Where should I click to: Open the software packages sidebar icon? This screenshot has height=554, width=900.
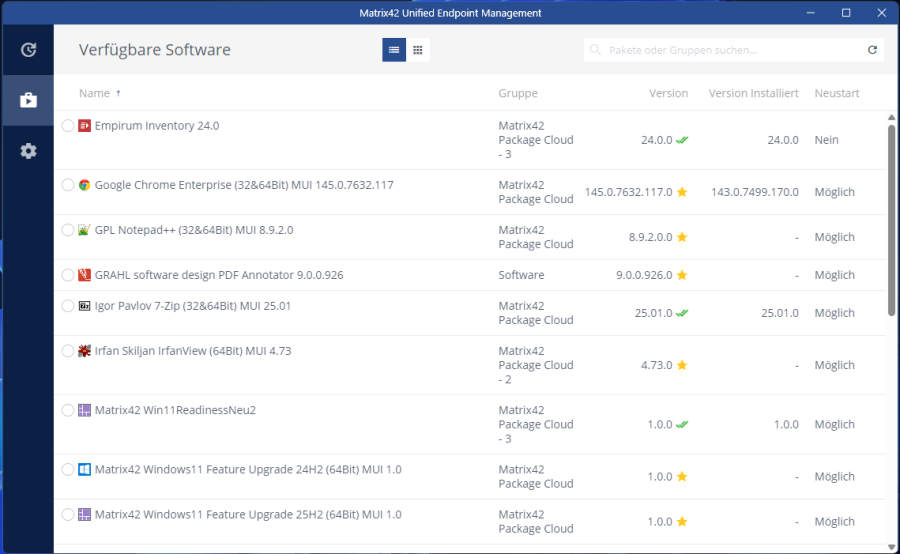coord(28,100)
